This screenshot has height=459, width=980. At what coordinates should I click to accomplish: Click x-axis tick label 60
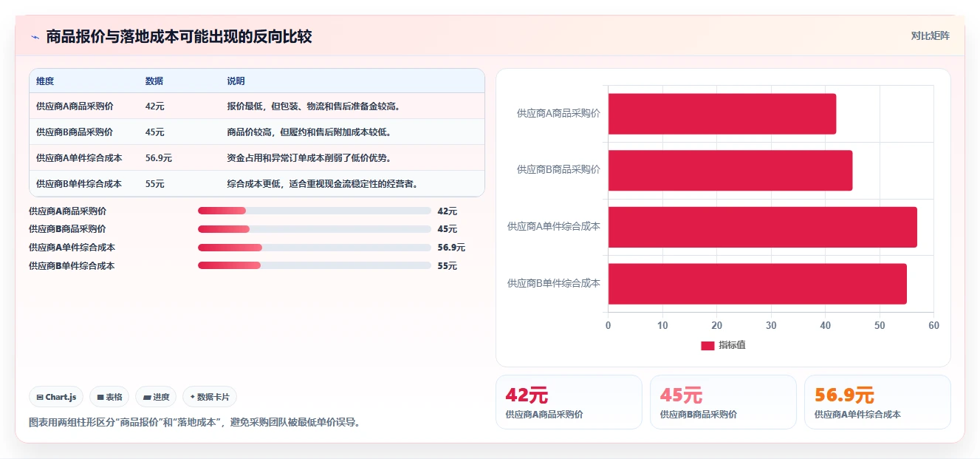point(933,325)
